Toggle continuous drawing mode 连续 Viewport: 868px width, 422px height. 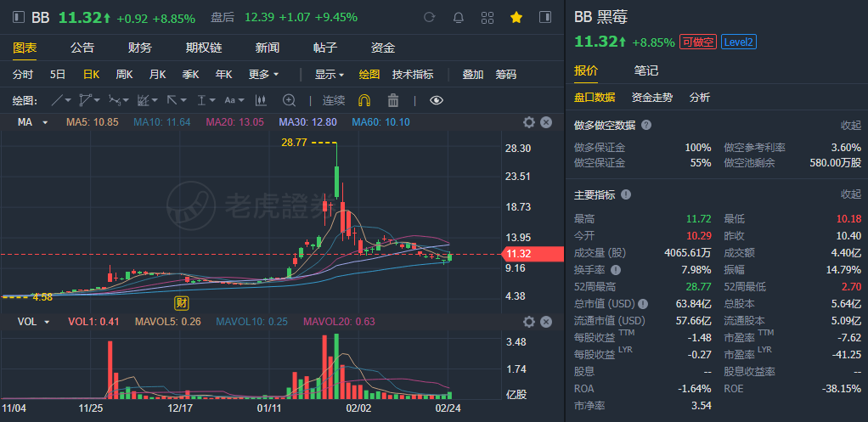coord(334,100)
